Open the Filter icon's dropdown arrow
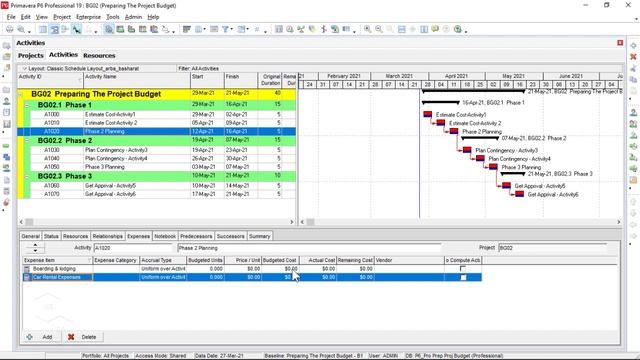Image resolution: width=640 pixels, height=360 pixels. pyautogui.click(x=232, y=29)
